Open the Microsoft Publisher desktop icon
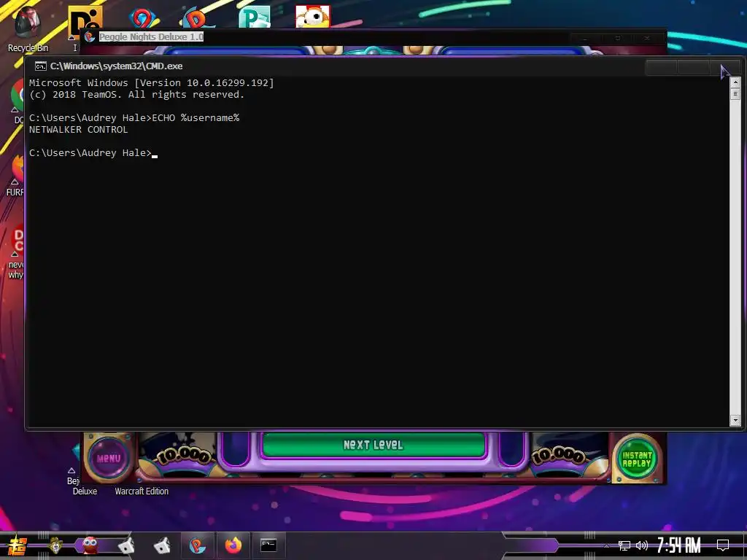This screenshot has width=747, height=560. coord(255,18)
